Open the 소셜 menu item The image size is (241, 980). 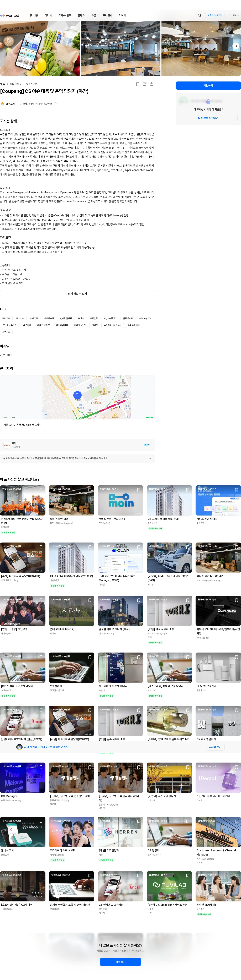[x=94, y=16]
